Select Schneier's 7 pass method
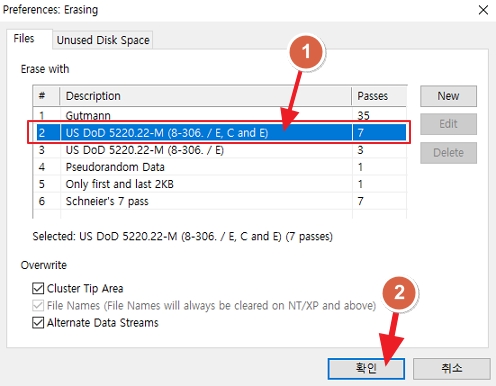This screenshot has width=496, height=386. click(219, 201)
